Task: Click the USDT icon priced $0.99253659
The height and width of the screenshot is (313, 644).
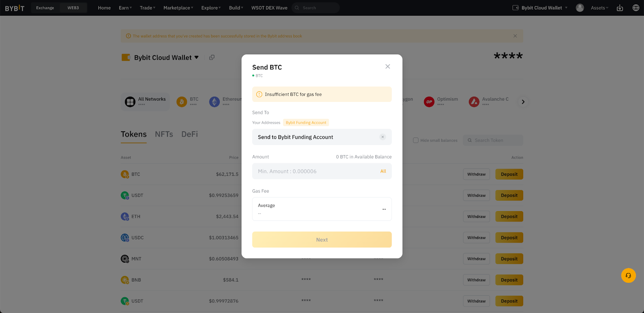Action: click(x=125, y=195)
